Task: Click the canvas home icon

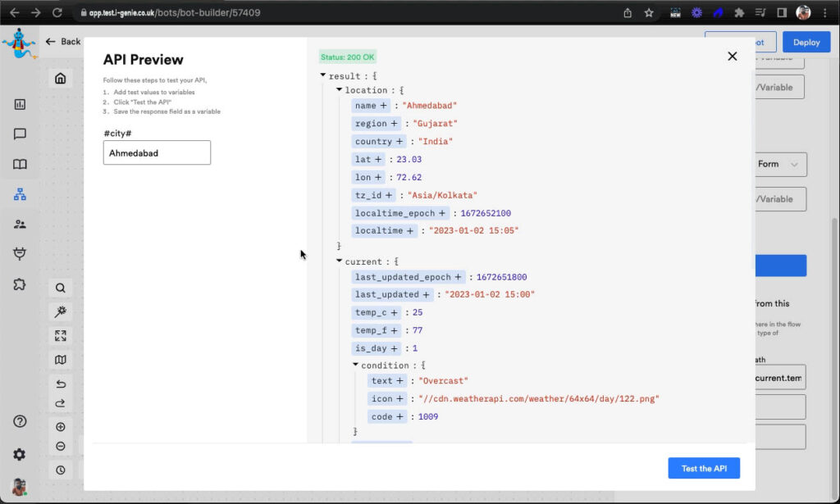Action: click(61, 79)
